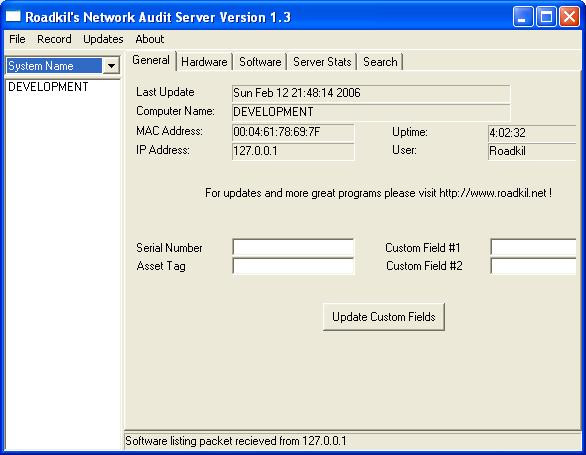
Task: Open the Server Stats tab
Action: coord(322,62)
